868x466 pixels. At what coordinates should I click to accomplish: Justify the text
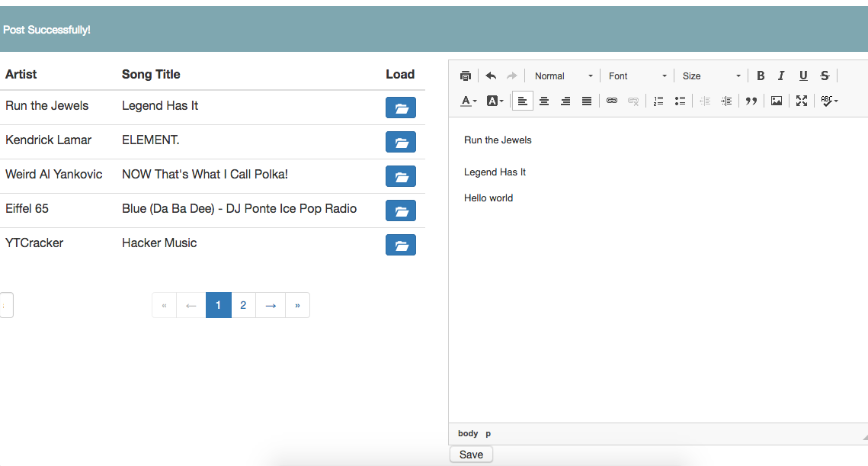point(587,101)
